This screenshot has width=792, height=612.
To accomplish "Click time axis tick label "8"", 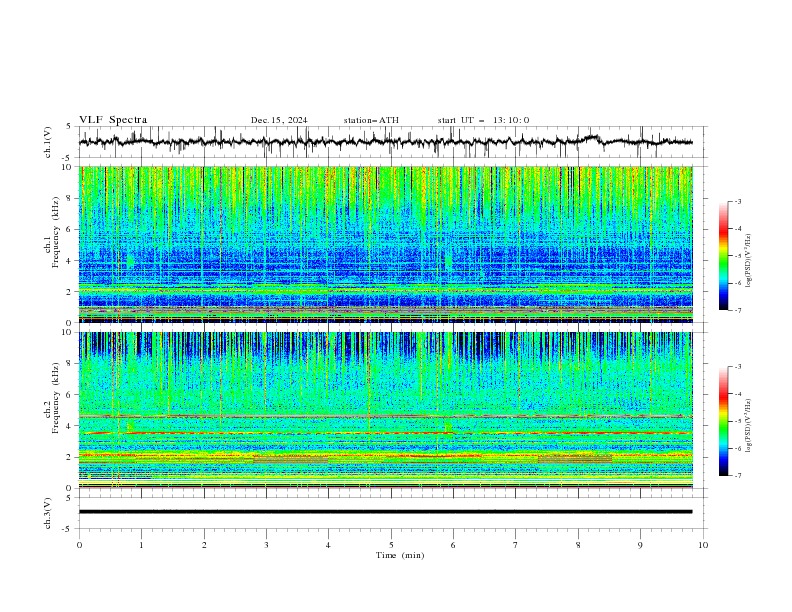I will pyautogui.click(x=578, y=545).
